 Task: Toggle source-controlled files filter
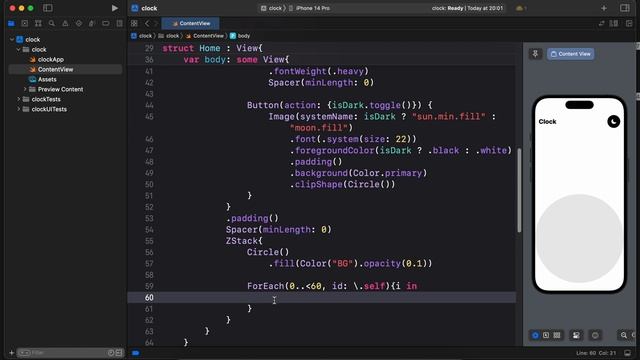click(x=119, y=353)
